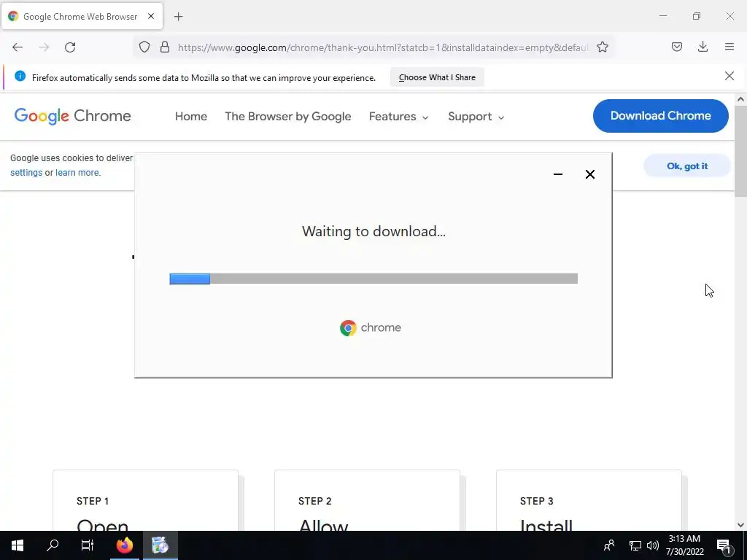Open the Action Center notifications icon
Image resolution: width=747 pixels, height=560 pixels.
(x=724, y=545)
